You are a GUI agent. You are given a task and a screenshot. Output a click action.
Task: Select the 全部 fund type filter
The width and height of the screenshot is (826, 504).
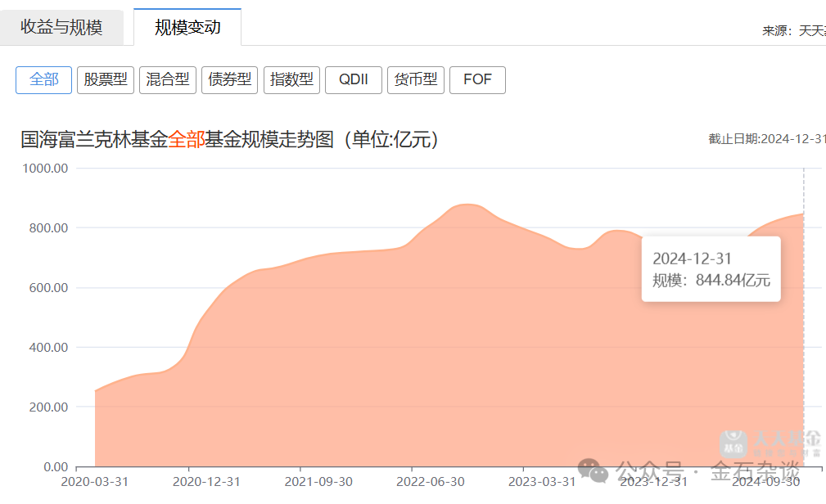tap(43, 79)
